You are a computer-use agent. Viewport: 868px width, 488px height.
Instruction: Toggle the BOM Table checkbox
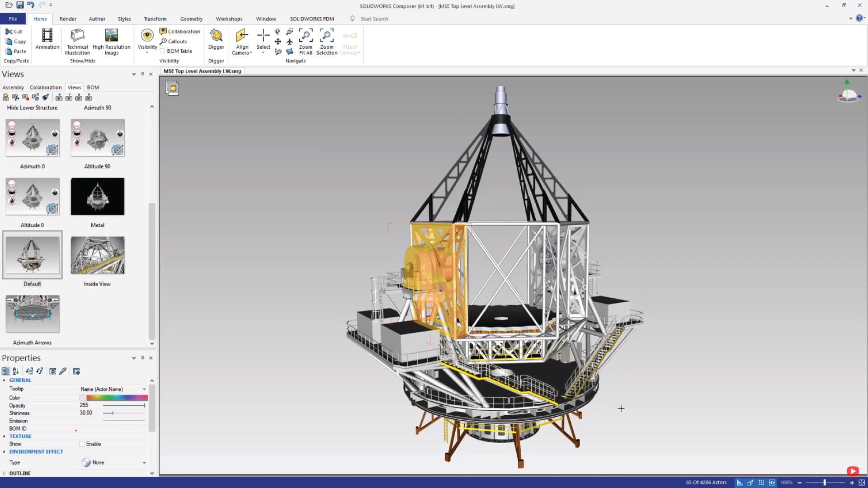click(x=163, y=51)
